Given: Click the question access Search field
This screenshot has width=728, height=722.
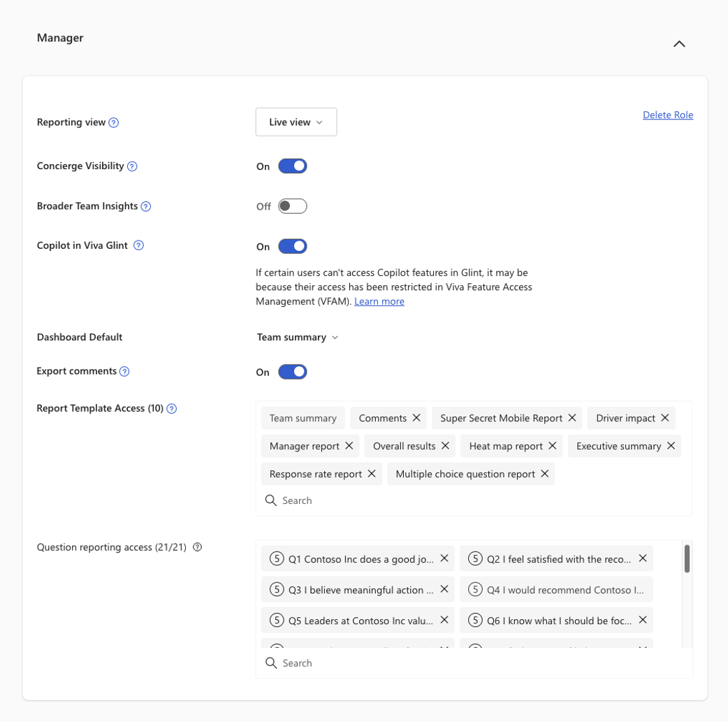Looking at the screenshot, I should click(x=474, y=663).
